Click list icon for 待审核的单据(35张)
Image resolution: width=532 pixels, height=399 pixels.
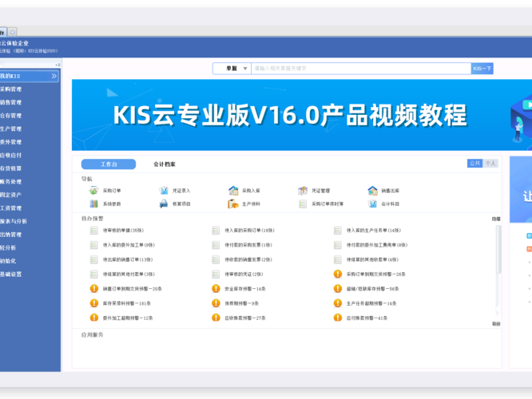[x=94, y=231]
